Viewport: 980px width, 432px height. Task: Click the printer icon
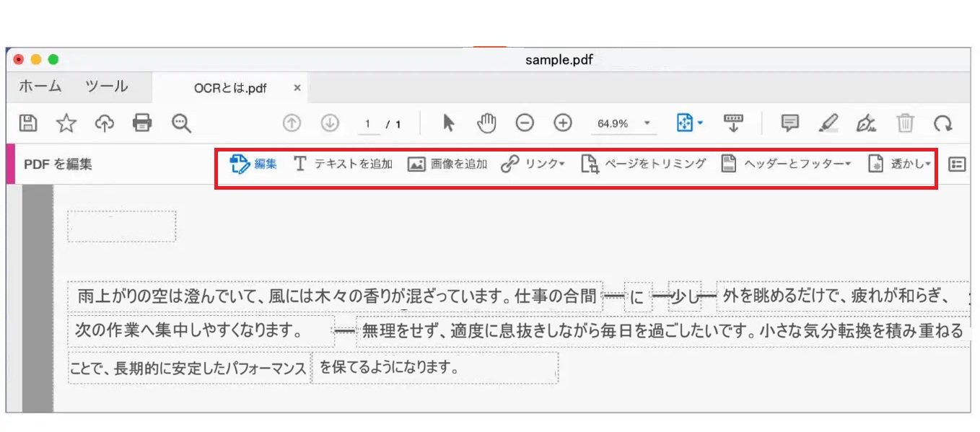pyautogui.click(x=143, y=123)
